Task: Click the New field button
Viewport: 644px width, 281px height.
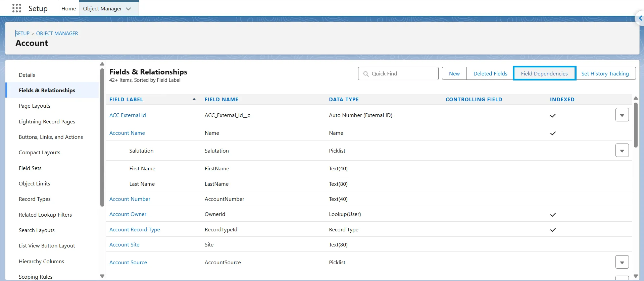Action: coord(454,73)
